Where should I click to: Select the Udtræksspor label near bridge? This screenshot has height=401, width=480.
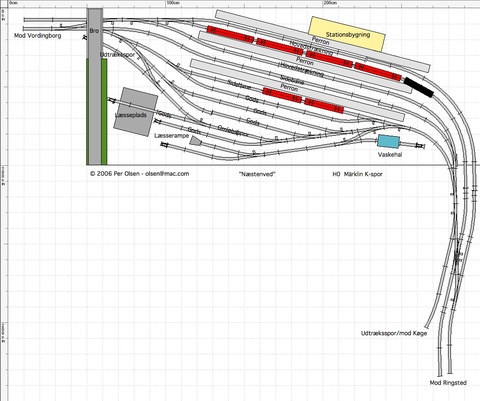coord(117,54)
